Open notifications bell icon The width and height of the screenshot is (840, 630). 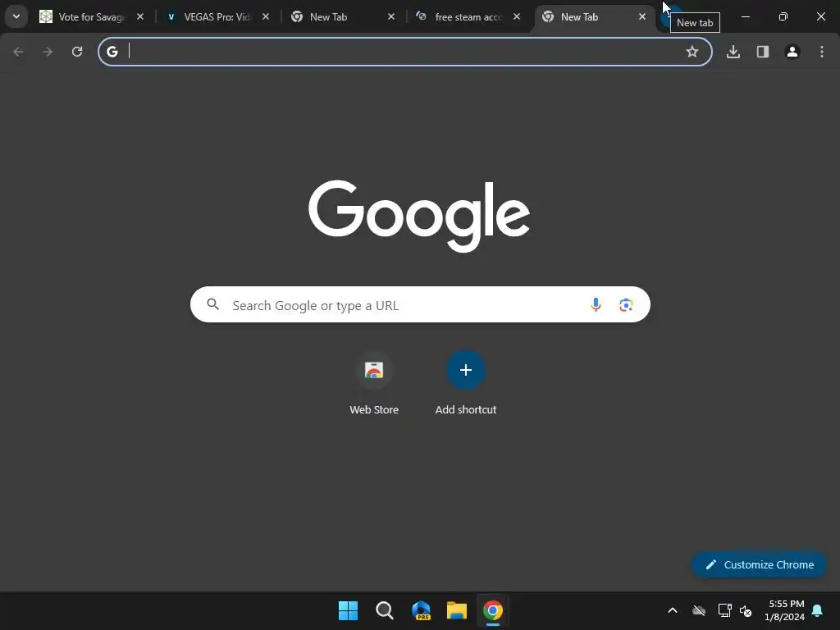coord(818,610)
